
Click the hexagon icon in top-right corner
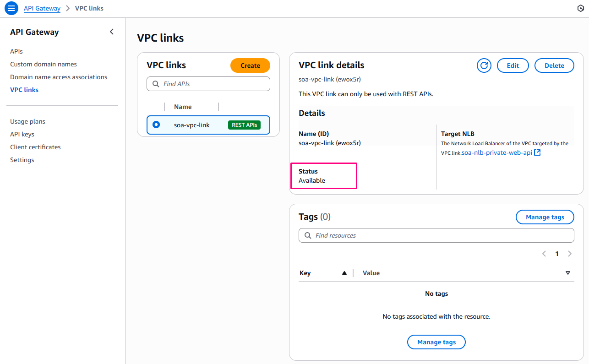tap(581, 8)
